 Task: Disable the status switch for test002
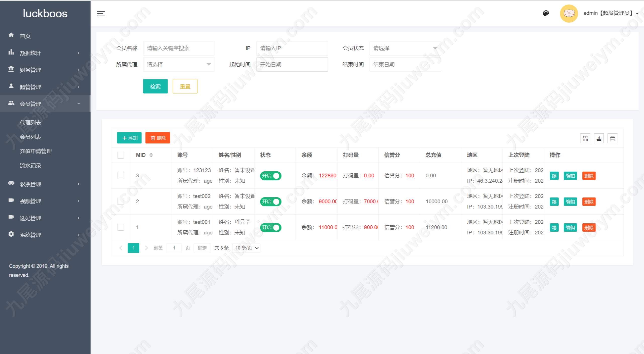271,201
